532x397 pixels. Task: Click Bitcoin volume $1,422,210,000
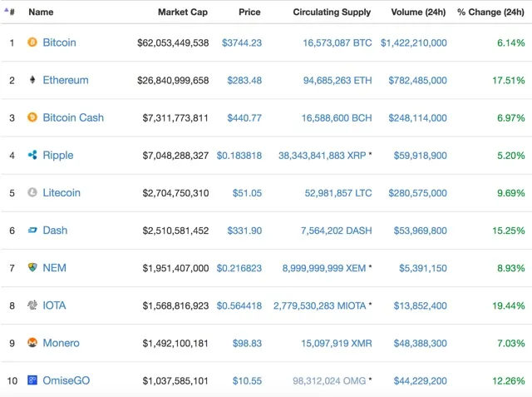[414, 42]
